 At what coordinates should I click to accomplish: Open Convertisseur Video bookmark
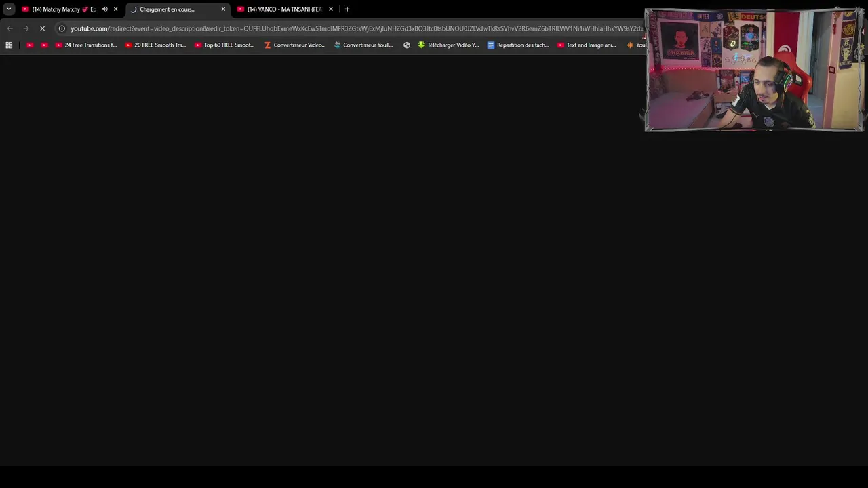pyautogui.click(x=295, y=45)
